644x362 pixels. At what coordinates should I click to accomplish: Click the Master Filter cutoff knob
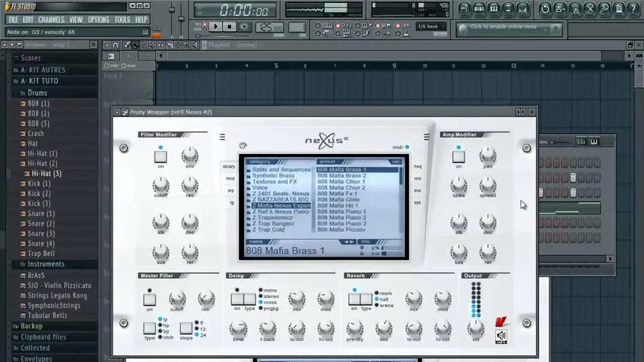tap(177, 299)
